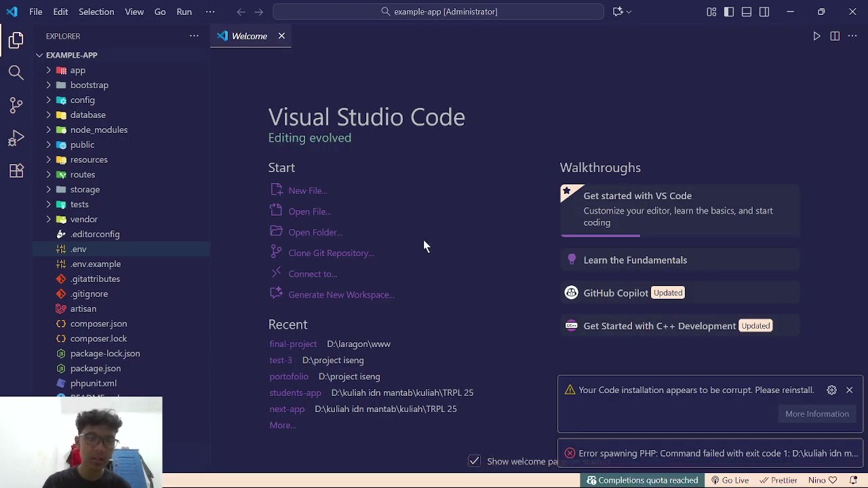Open Explorer Views and More Actions ellipsis

coord(194,36)
